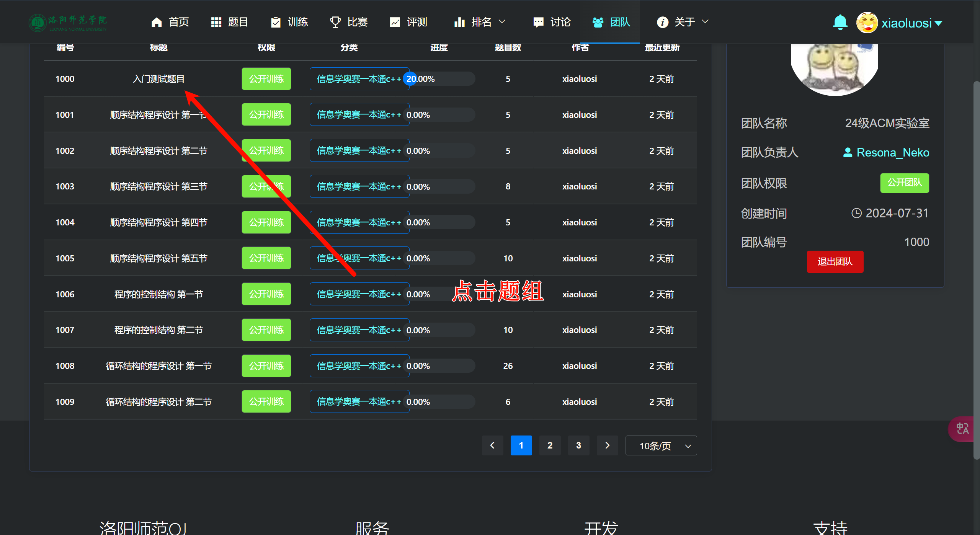Screen dimensions: 980x535
Task: Go to page 3 of list
Action: 578,445
